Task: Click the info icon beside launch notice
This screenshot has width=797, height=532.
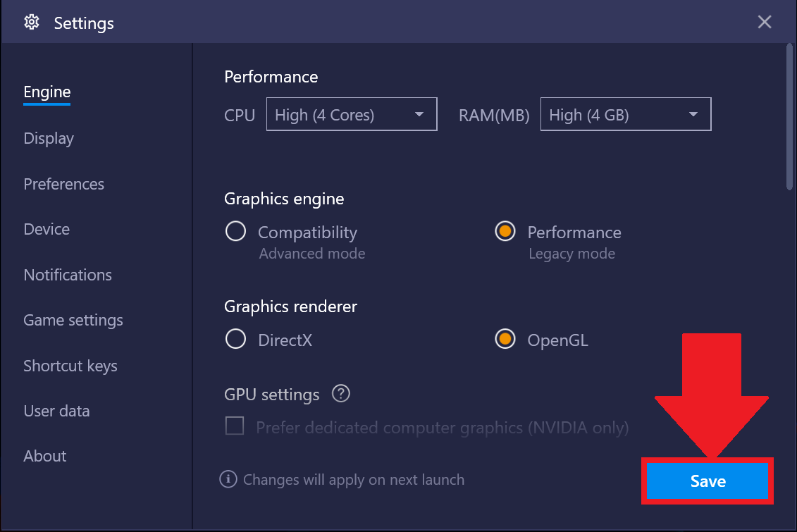Action: (228, 479)
